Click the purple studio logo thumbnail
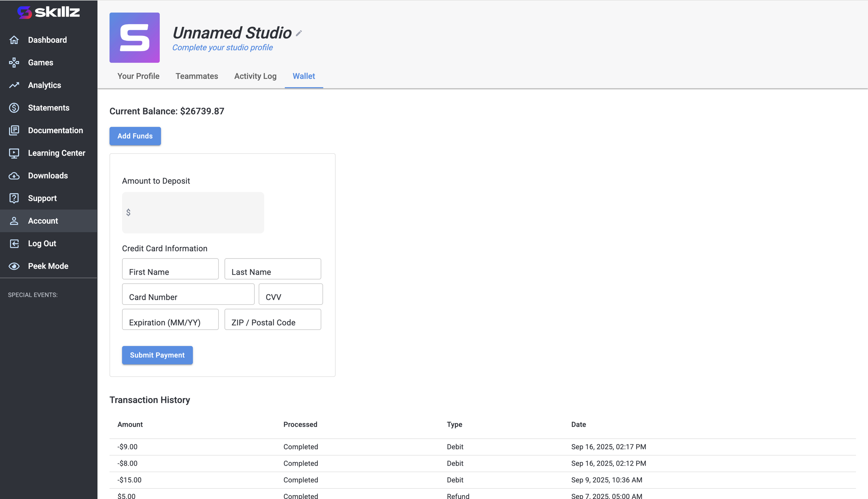Image resolution: width=868 pixels, height=499 pixels. 134,38
